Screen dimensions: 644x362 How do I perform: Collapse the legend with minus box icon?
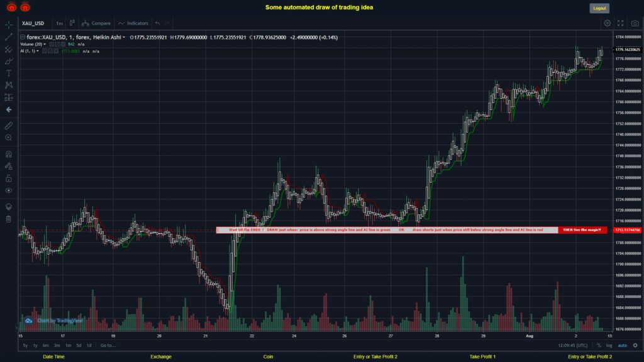[x=23, y=37]
